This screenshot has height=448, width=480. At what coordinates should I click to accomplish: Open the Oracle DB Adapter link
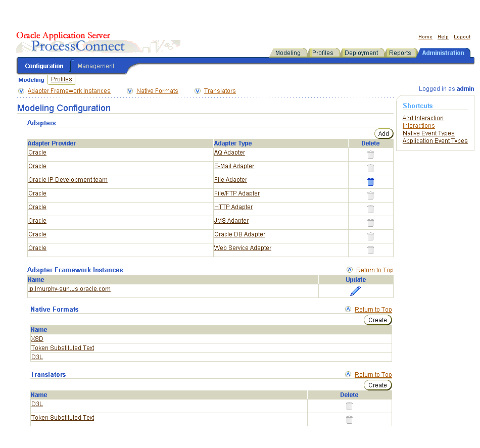point(239,234)
